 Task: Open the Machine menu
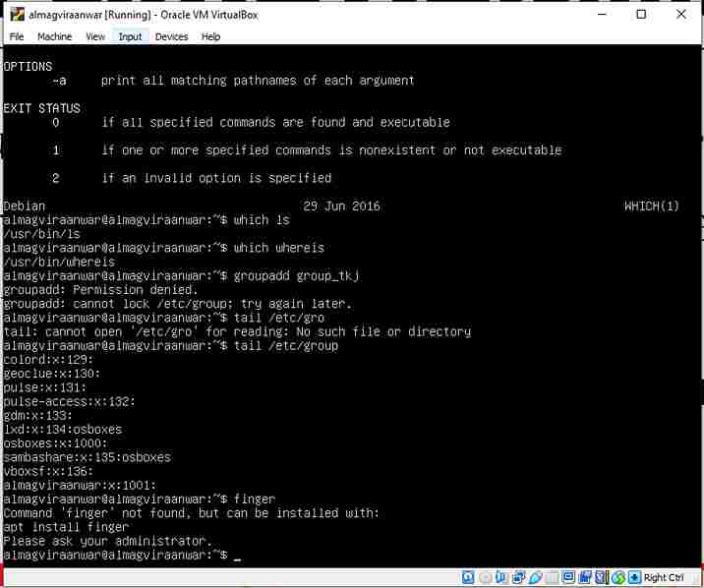tap(55, 36)
